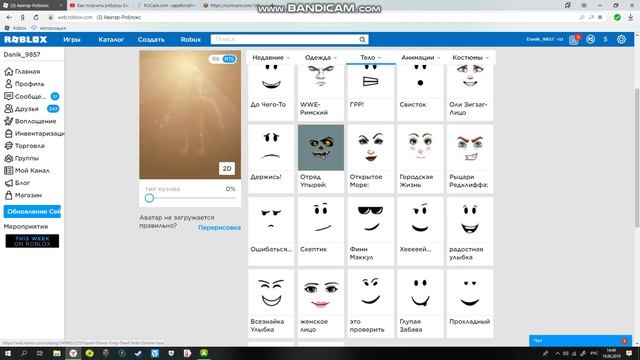
Task: Select the Ошибаться face
Action: coord(271,231)
